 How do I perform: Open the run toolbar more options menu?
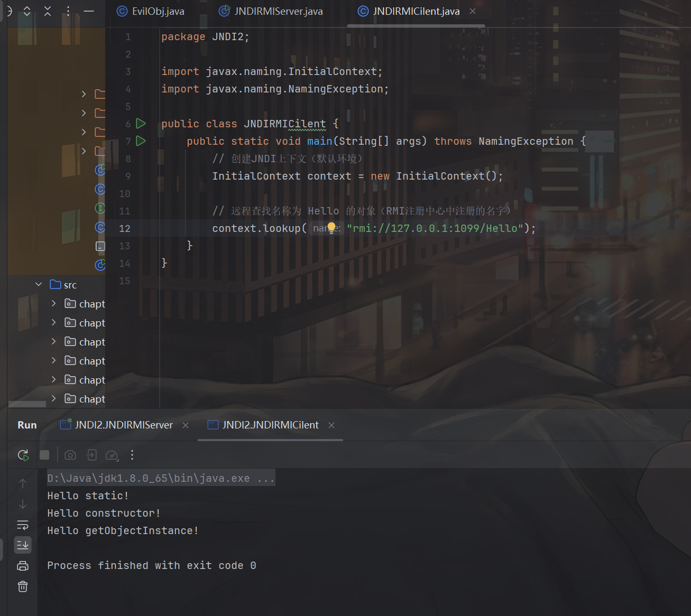[x=132, y=455]
